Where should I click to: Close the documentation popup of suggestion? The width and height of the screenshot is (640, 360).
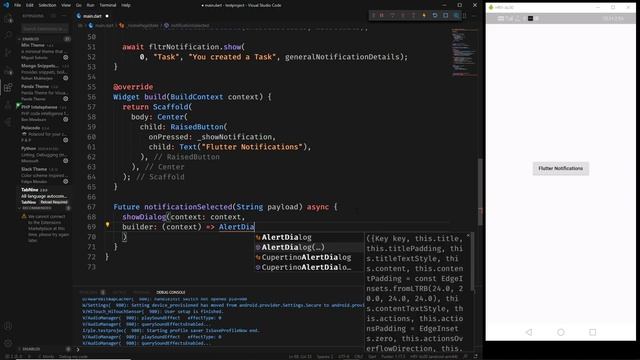(468, 236)
